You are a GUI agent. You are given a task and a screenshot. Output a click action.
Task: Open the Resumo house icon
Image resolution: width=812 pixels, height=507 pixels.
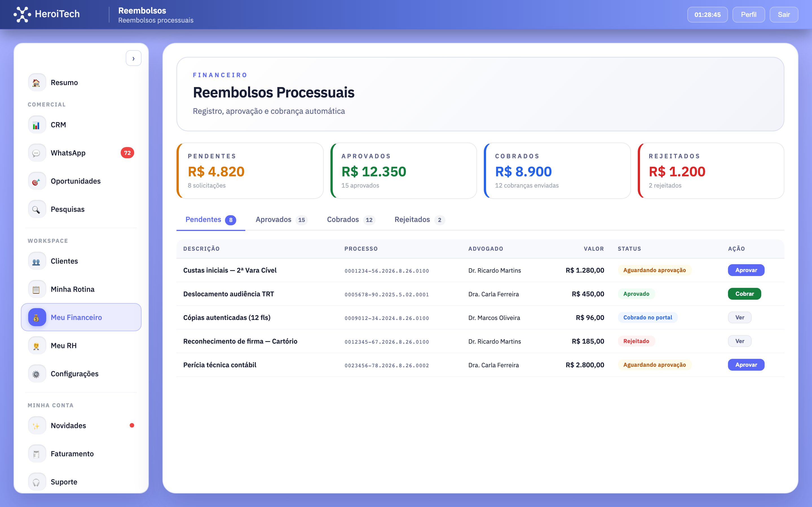coord(37,83)
